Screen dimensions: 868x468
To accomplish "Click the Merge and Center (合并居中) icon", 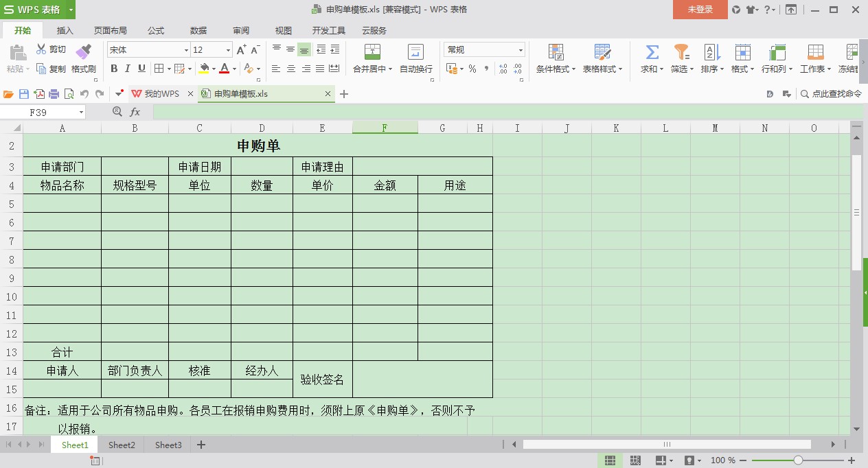I will (x=372, y=59).
